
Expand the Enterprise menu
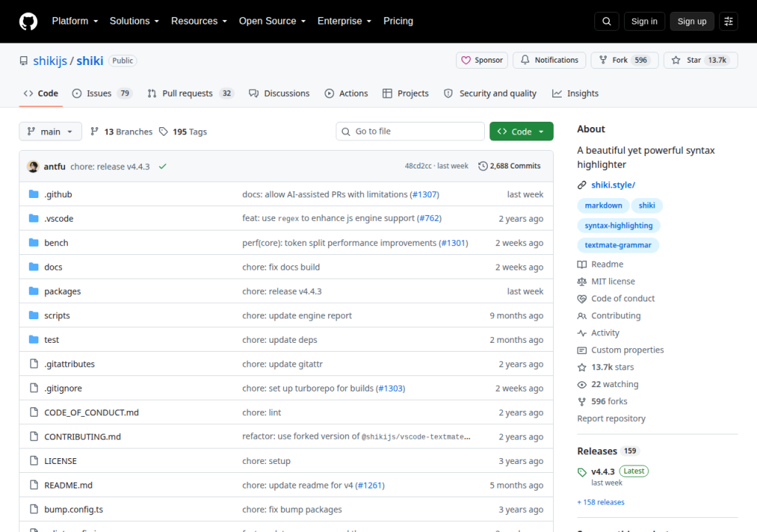[344, 21]
